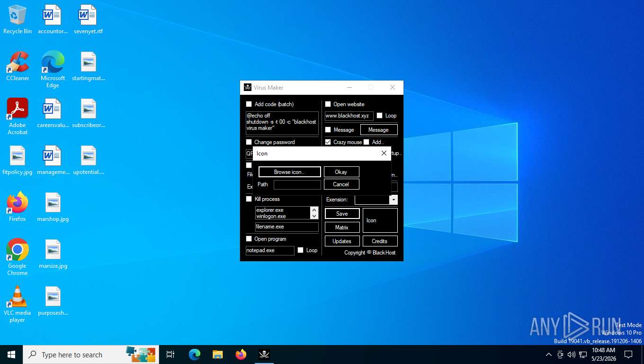Launch Firefox desktop shortcut
Image resolution: width=644 pixels, height=364 pixels.
point(18,207)
